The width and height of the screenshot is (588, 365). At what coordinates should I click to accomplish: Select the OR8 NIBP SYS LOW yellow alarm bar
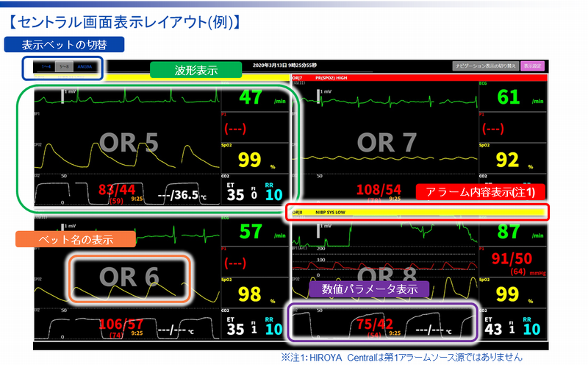point(419,213)
